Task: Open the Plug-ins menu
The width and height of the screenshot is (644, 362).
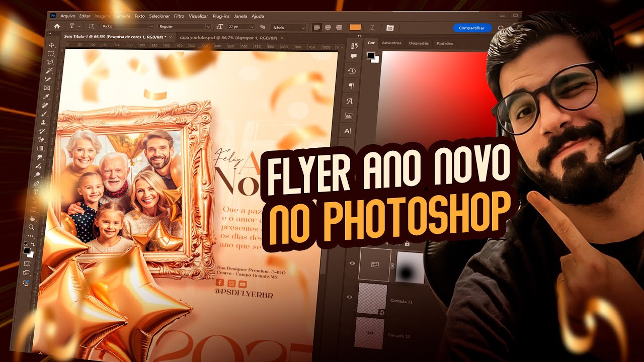Action: click(220, 16)
